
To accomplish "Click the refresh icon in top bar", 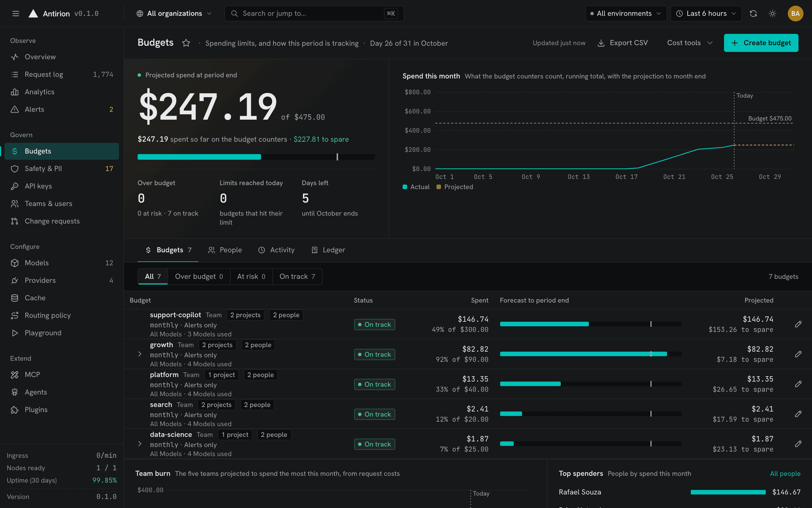I will (753, 14).
